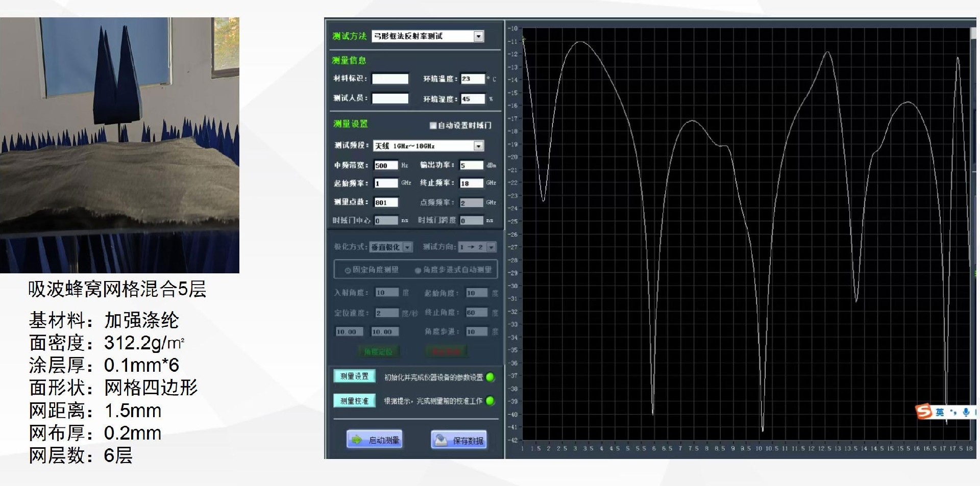Select the 角度步进式自动测量 radio option
Viewport: 980px width, 486px height.
(418, 270)
